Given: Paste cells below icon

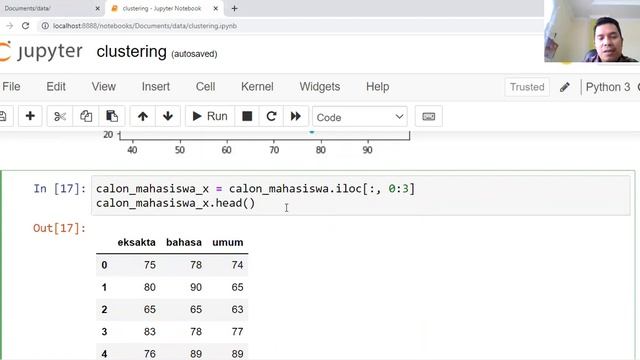Looking at the screenshot, I should coord(111,116).
